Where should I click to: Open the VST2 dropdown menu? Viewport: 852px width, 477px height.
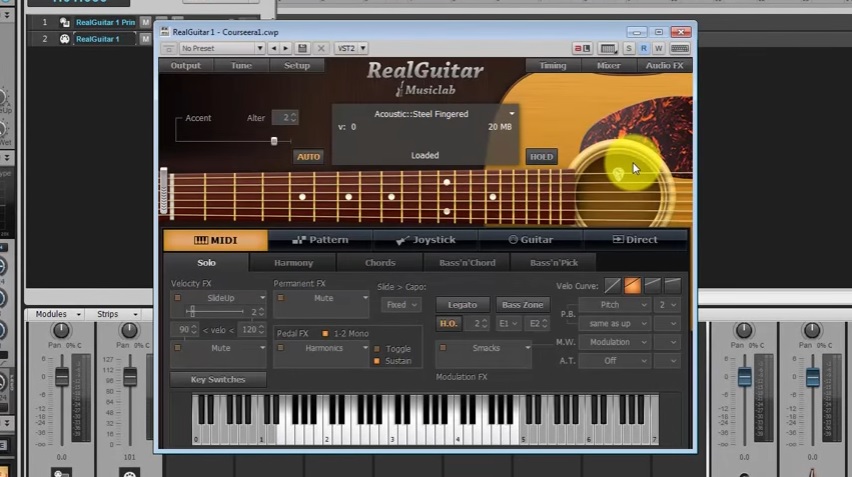[x=351, y=48]
